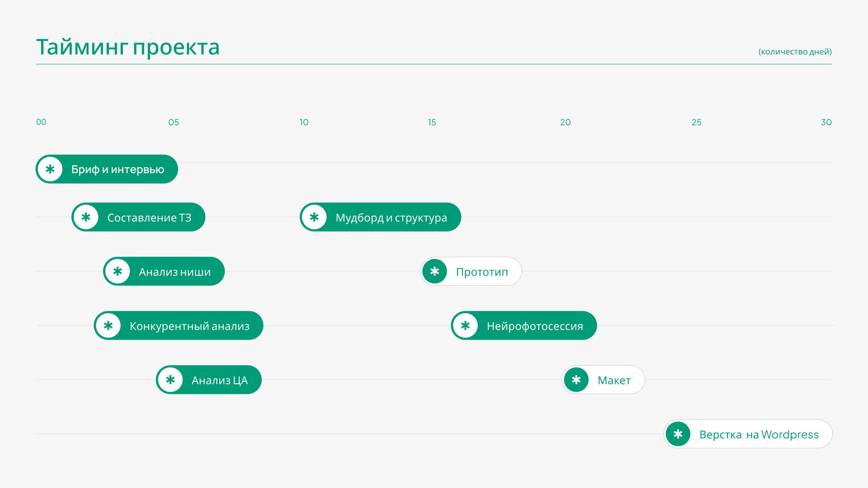868x488 pixels.
Task: Click the (количество дней) caption
Action: (x=795, y=52)
